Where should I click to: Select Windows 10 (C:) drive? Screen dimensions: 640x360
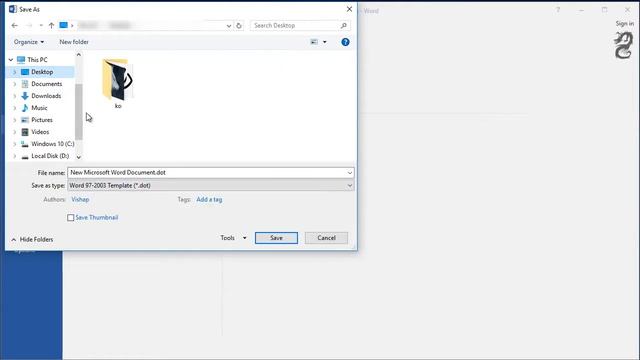(x=52, y=144)
